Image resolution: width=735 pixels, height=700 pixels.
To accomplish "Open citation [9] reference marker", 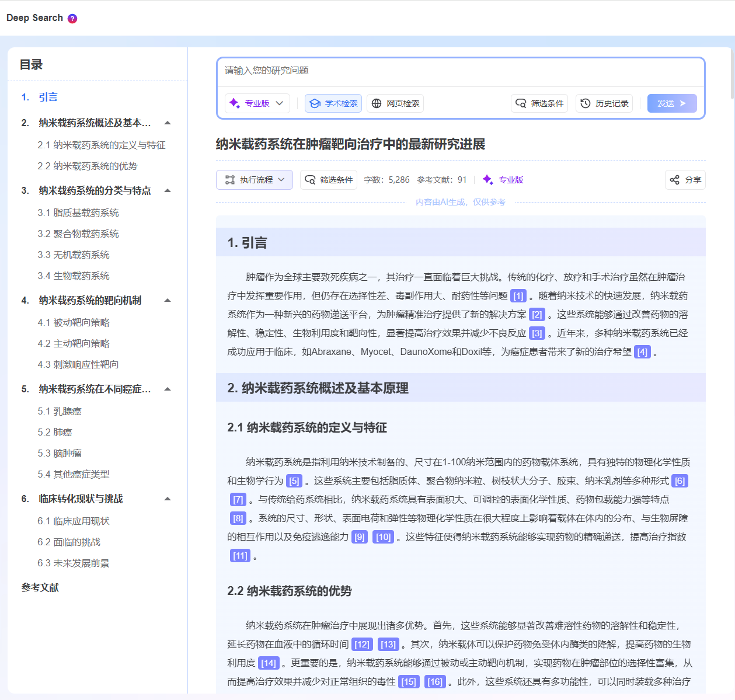I will (360, 537).
